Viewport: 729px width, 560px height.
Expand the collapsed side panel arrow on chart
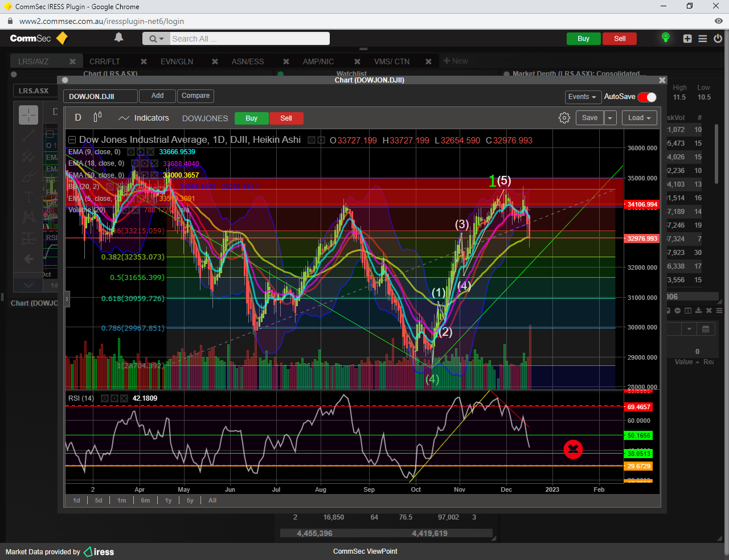67,298
